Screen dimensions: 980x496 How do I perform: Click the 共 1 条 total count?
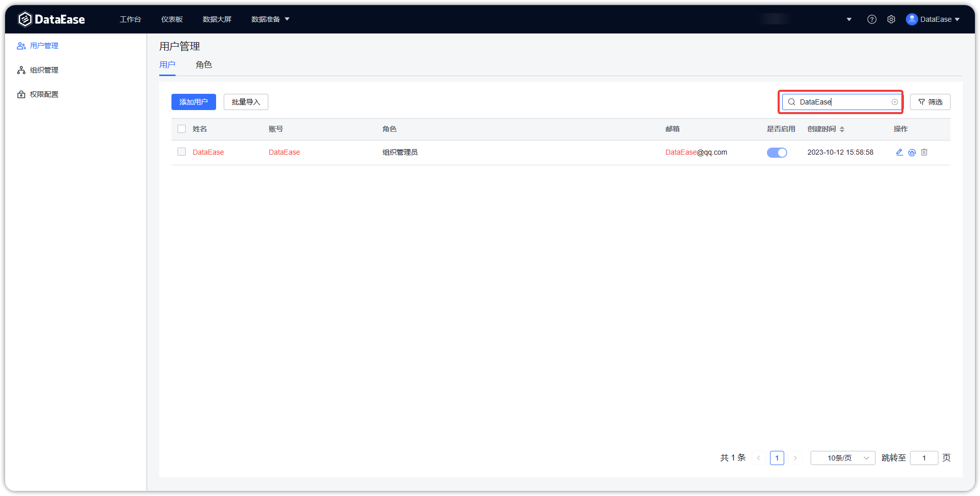pos(733,458)
